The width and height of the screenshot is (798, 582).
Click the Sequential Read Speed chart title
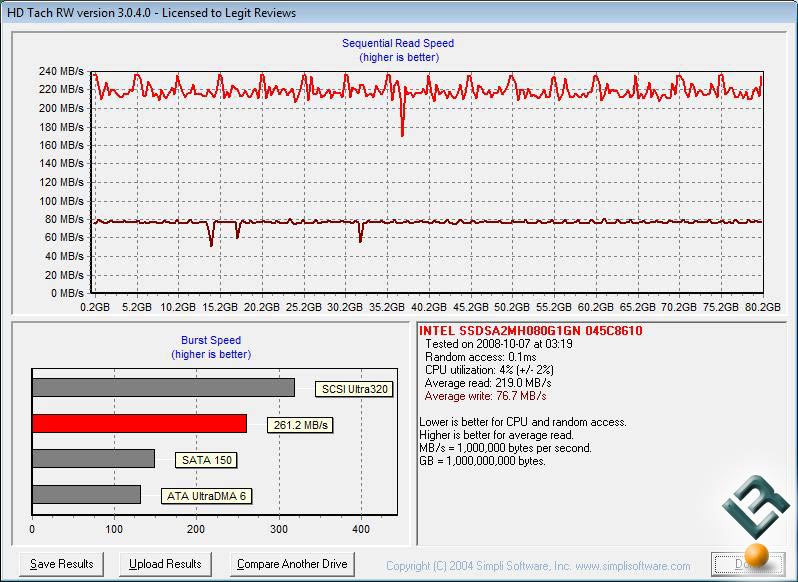tap(398, 43)
